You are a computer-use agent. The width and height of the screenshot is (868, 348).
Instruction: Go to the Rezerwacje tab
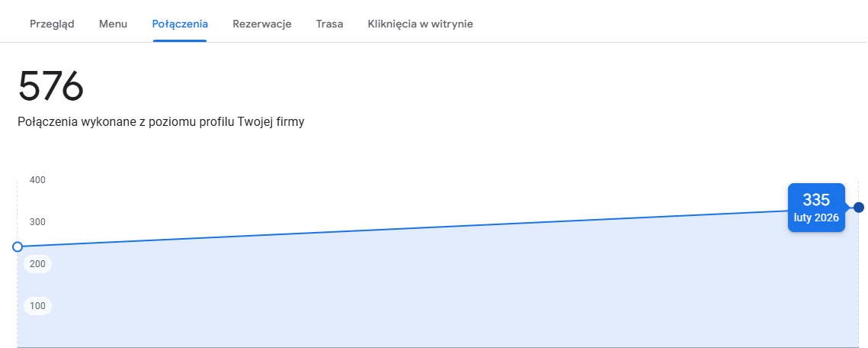pos(262,24)
